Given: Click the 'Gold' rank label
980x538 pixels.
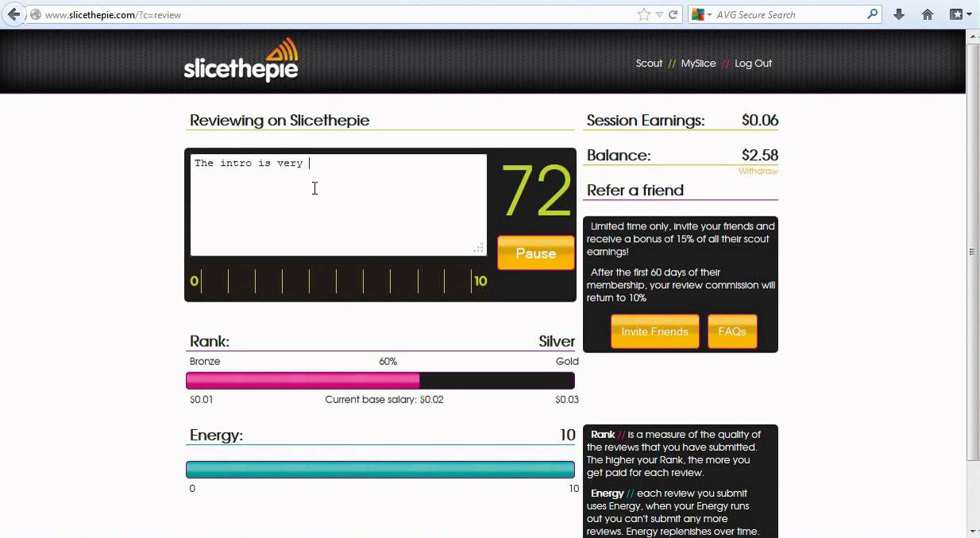Looking at the screenshot, I should click(x=567, y=362).
